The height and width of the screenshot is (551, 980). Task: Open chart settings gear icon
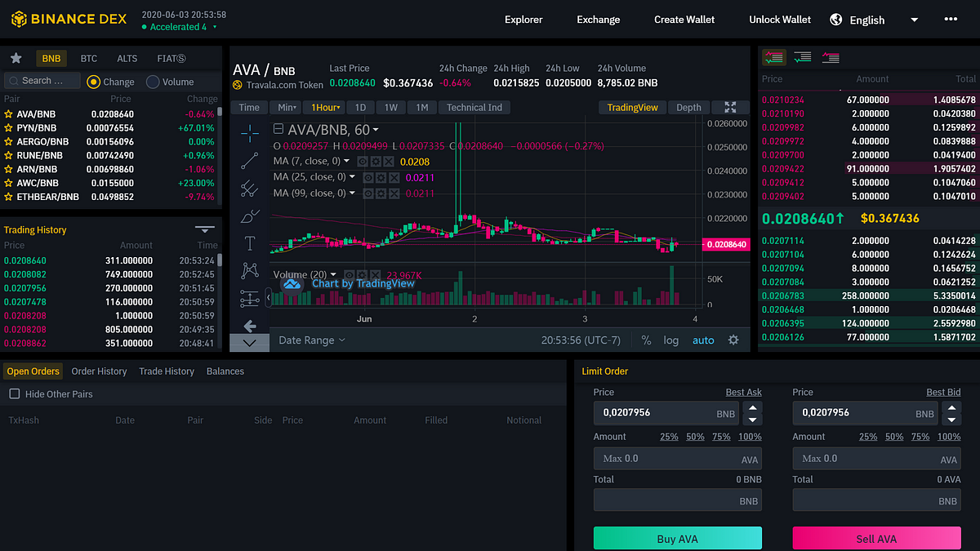click(x=733, y=340)
